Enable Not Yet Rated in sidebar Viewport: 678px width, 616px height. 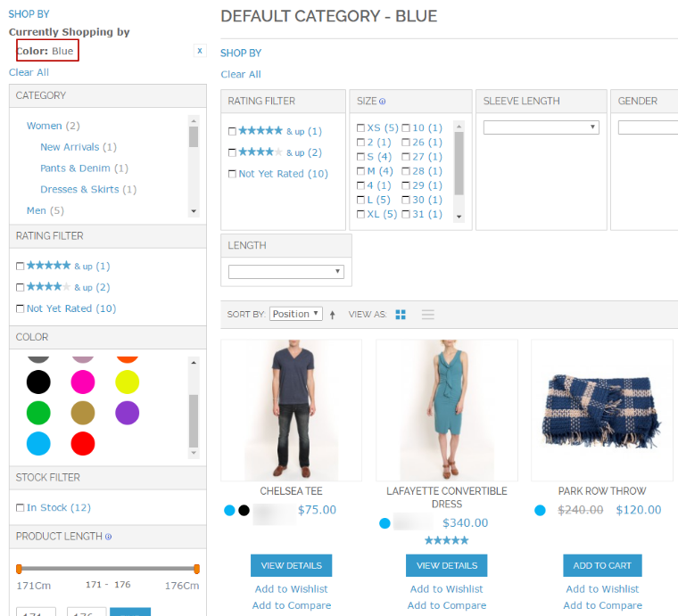coord(20,309)
